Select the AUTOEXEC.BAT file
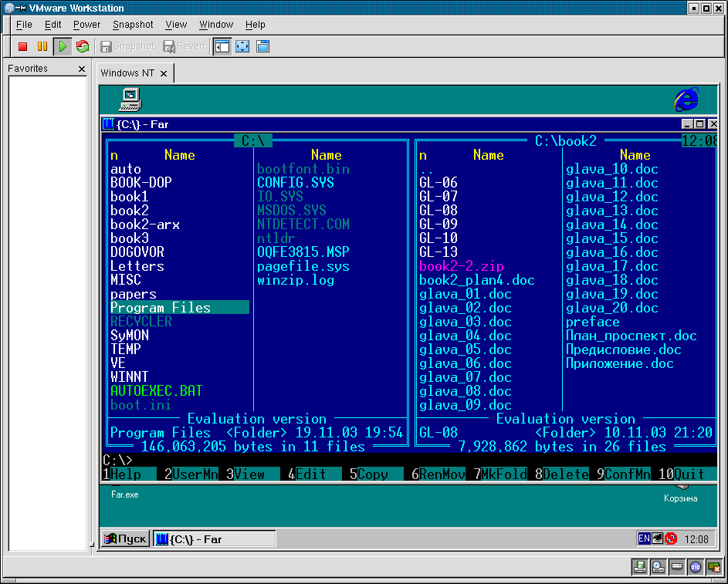Viewport: 728px width, 584px height. click(x=157, y=391)
